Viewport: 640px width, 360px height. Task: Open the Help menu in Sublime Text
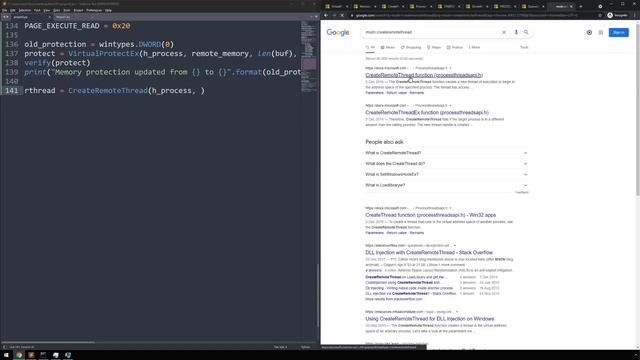(x=108, y=10)
